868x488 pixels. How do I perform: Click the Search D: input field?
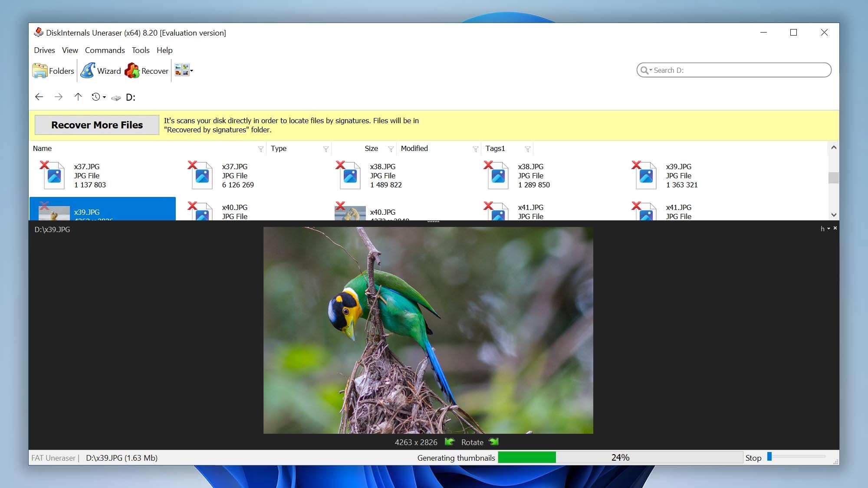[x=738, y=70]
